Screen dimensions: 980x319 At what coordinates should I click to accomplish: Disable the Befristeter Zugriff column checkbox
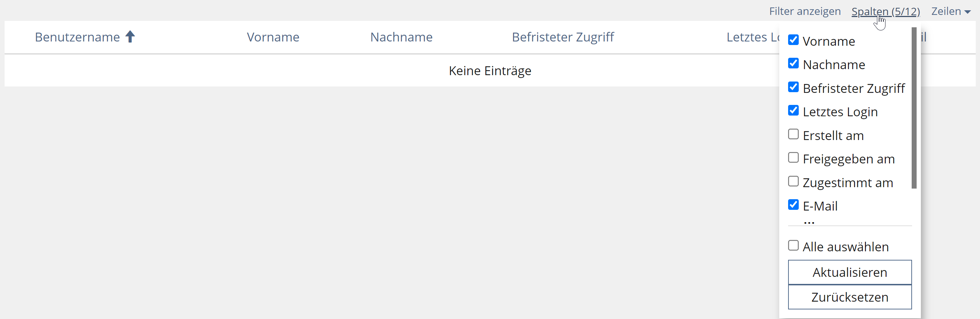pyautogui.click(x=793, y=87)
